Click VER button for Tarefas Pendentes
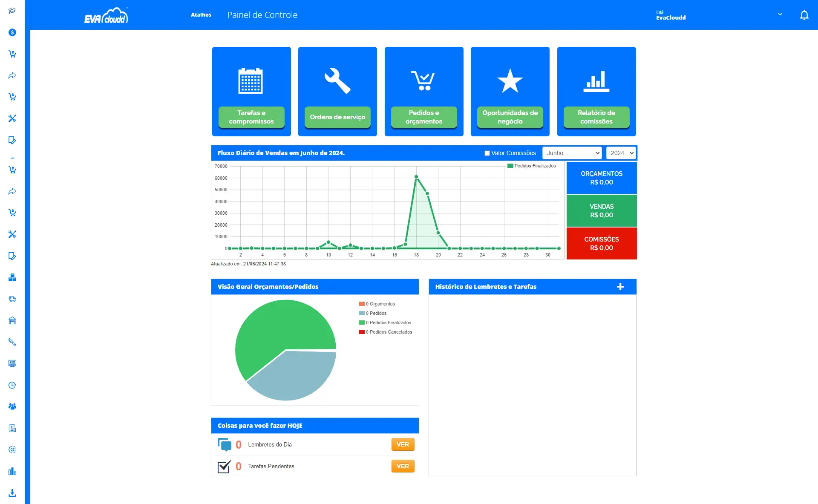Viewport: 818px width, 504px height. tap(403, 466)
